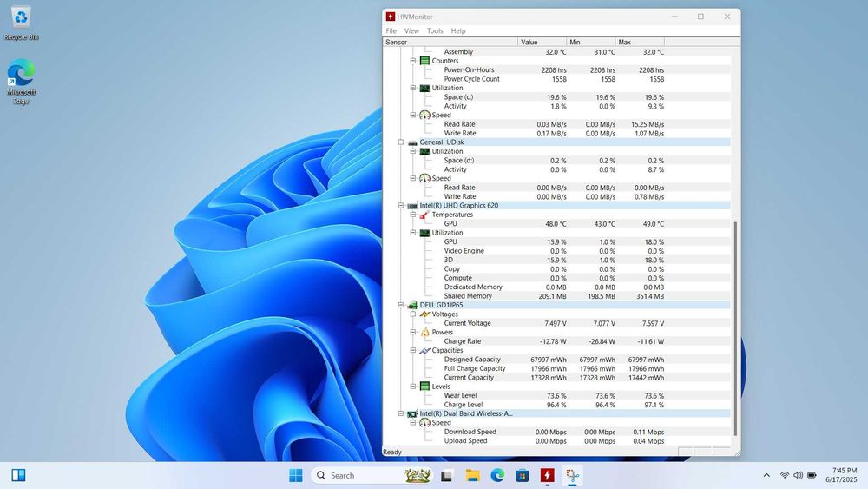868x489 pixels.
Task: Open File Explorer from the taskbar
Action: (x=472, y=475)
